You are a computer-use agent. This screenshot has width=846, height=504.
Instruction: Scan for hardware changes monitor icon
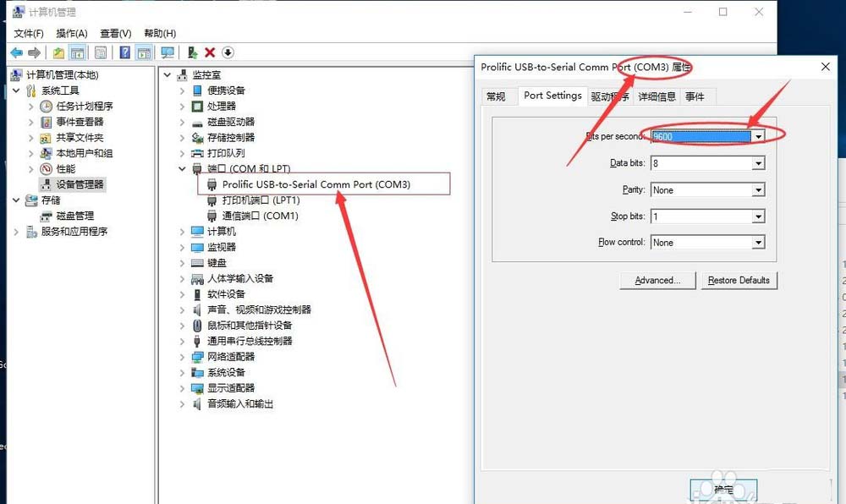(168, 52)
